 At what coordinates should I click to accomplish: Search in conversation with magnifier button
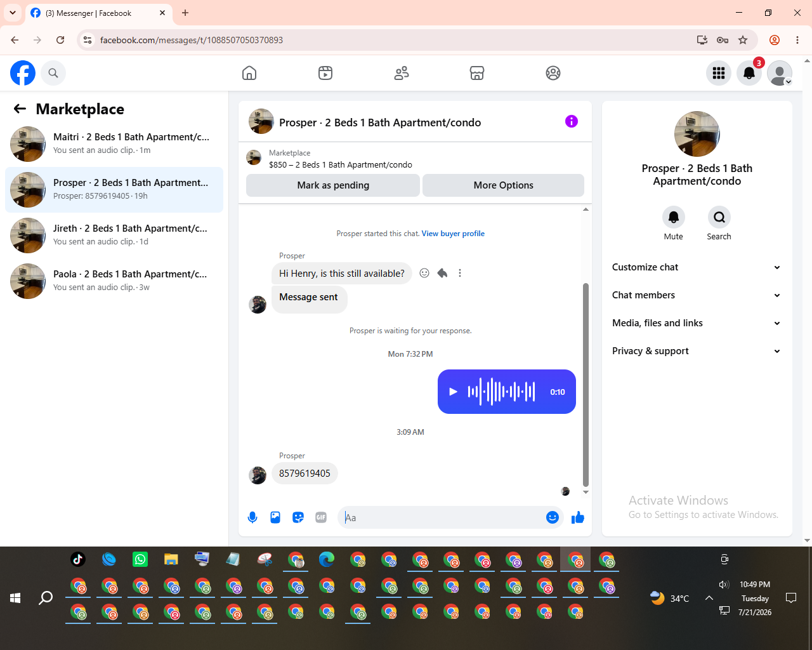(x=719, y=217)
